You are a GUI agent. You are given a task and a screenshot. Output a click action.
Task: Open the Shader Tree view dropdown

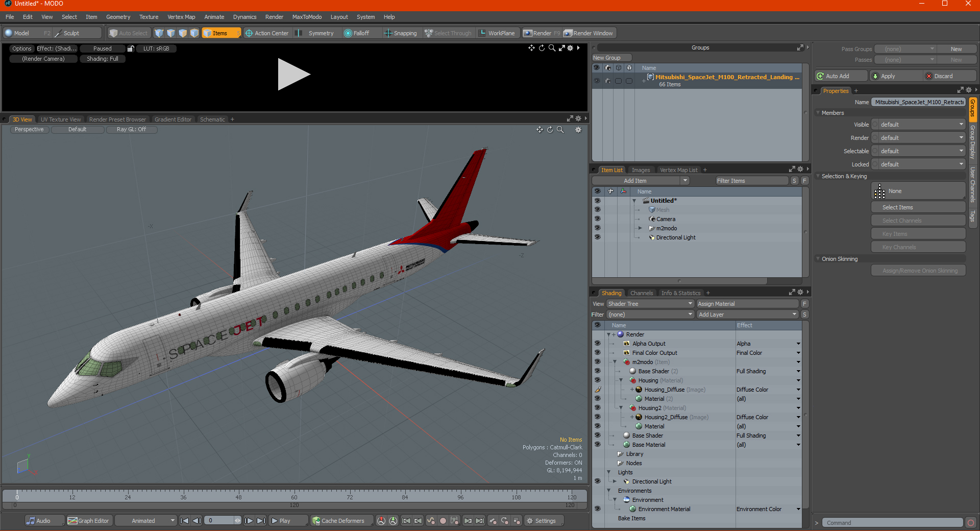pyautogui.click(x=650, y=304)
